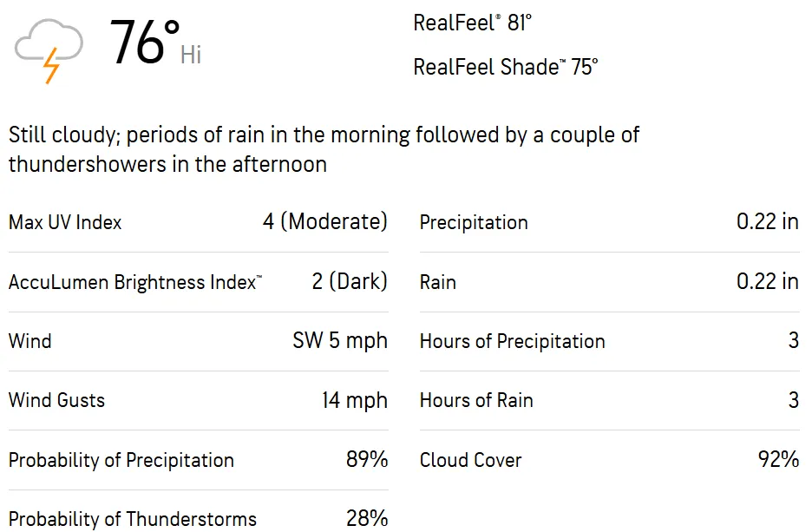Click the thunderstorm cloud weather icon
The height and width of the screenshot is (532, 812).
[49, 50]
